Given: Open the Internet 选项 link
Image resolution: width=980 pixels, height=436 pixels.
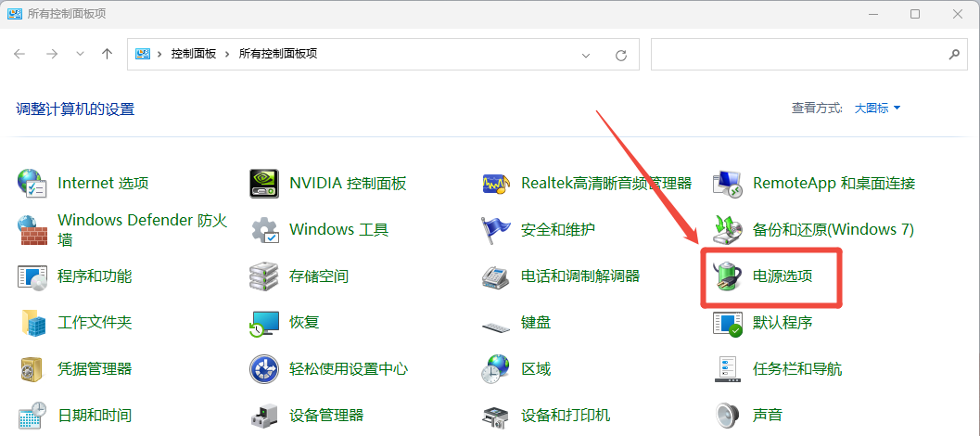Looking at the screenshot, I should (x=103, y=184).
